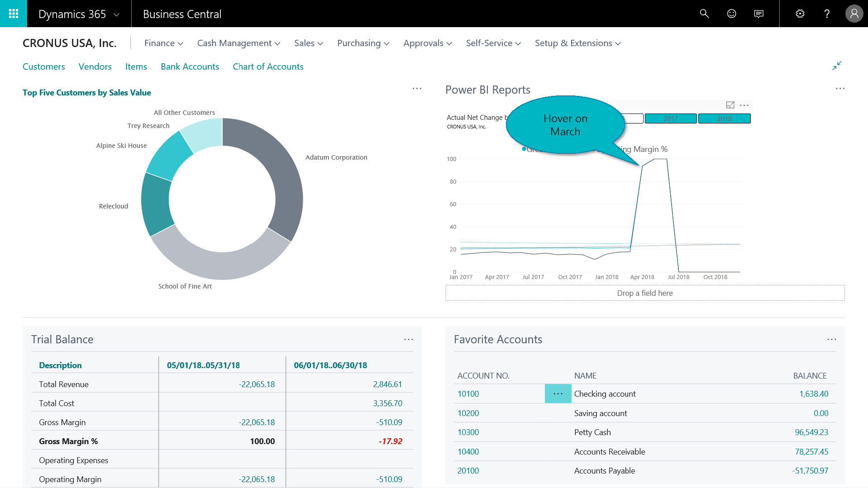Viewport: 868px width, 488px height.
Task: Click the Power BI chart focus mode icon
Action: coord(730,105)
